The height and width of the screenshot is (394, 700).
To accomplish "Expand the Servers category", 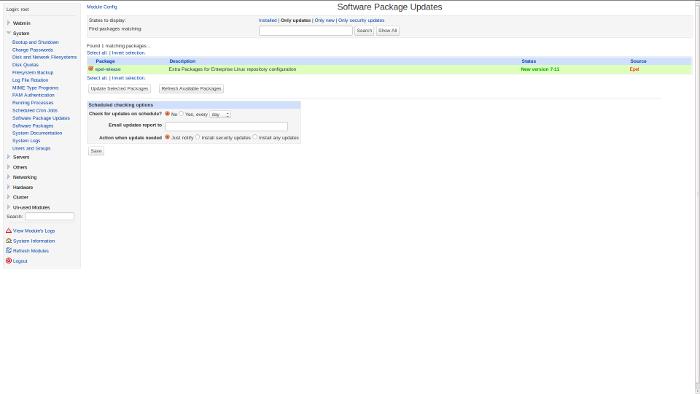I will [x=8, y=157].
